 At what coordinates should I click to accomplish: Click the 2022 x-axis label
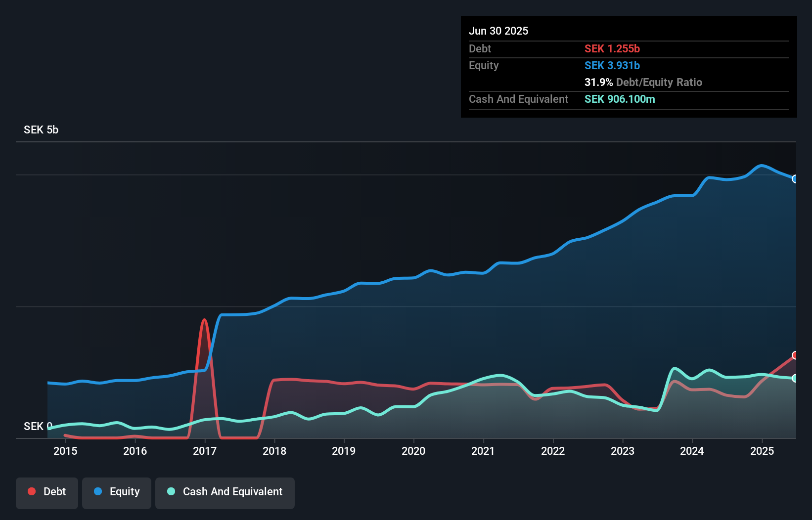point(553,451)
